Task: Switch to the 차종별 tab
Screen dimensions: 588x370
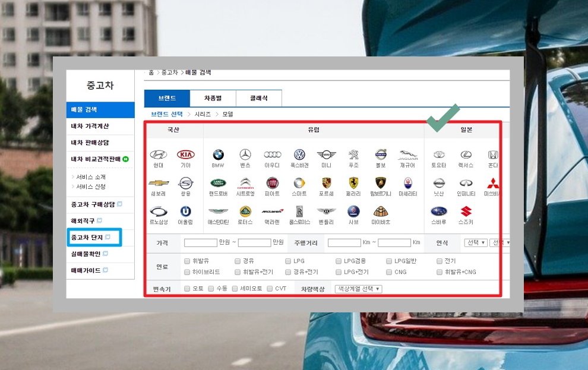Action: [x=213, y=98]
